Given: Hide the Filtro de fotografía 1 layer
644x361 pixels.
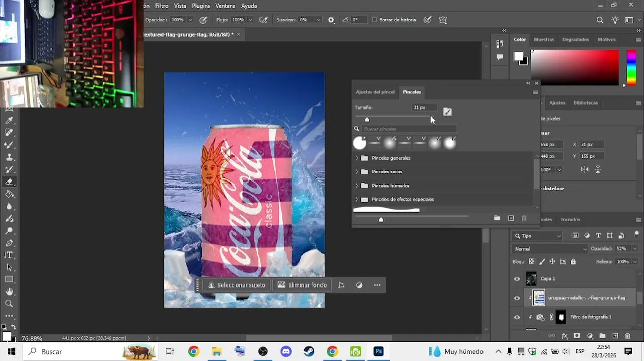Looking at the screenshot, I should pos(517,317).
